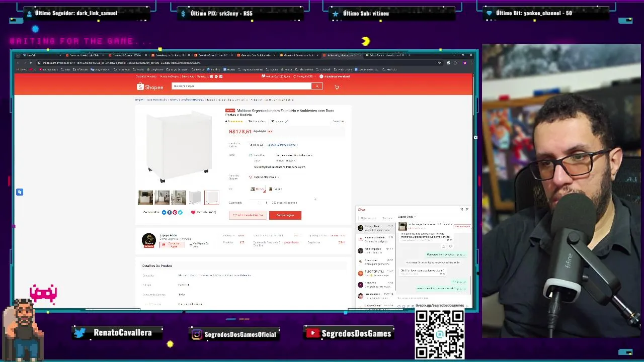Click the SegredosDosGamesOficial Instagram overlay badge
Screen dimensions: 644x362
click(x=235, y=334)
